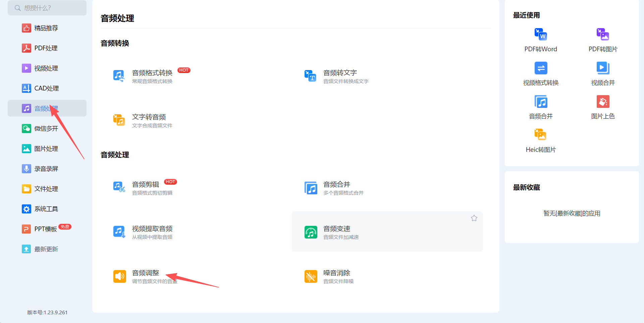Select the 精品推荐 sidebar label

[46, 28]
